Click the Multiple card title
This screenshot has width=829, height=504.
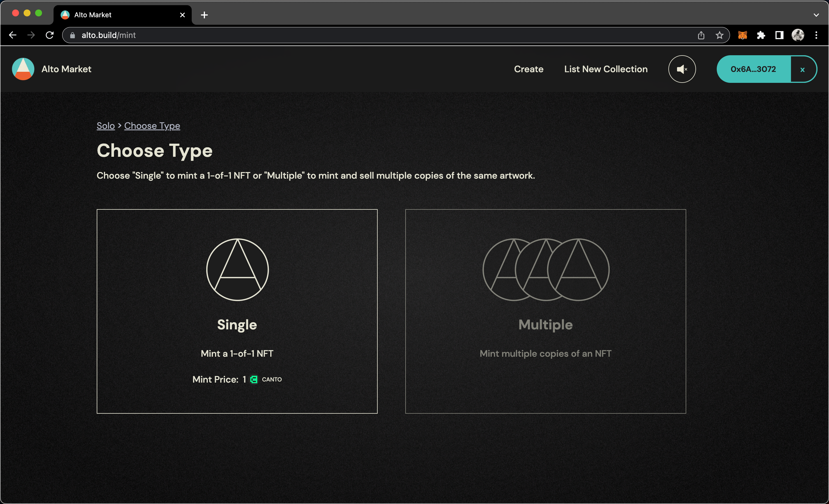tap(545, 325)
